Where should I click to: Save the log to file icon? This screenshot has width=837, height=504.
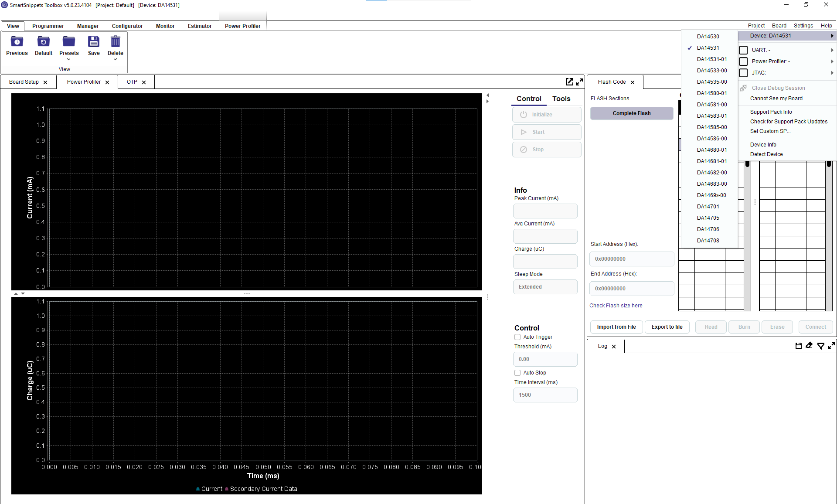[799, 346]
